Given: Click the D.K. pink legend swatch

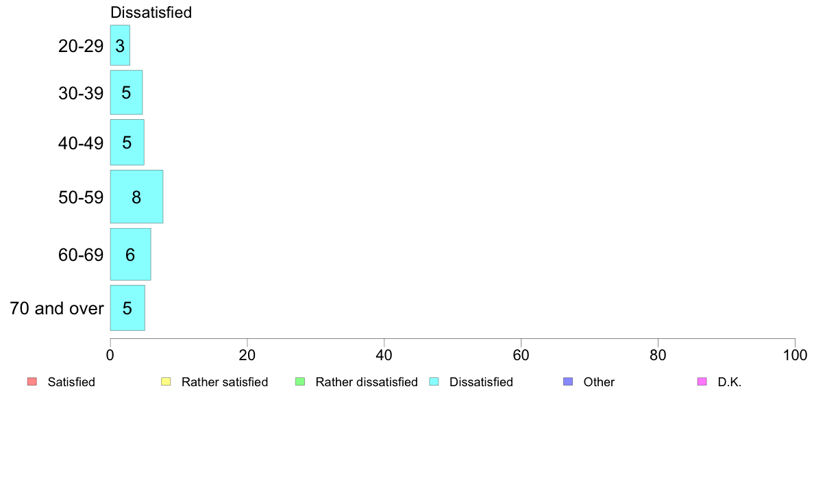Looking at the screenshot, I should (702, 381).
